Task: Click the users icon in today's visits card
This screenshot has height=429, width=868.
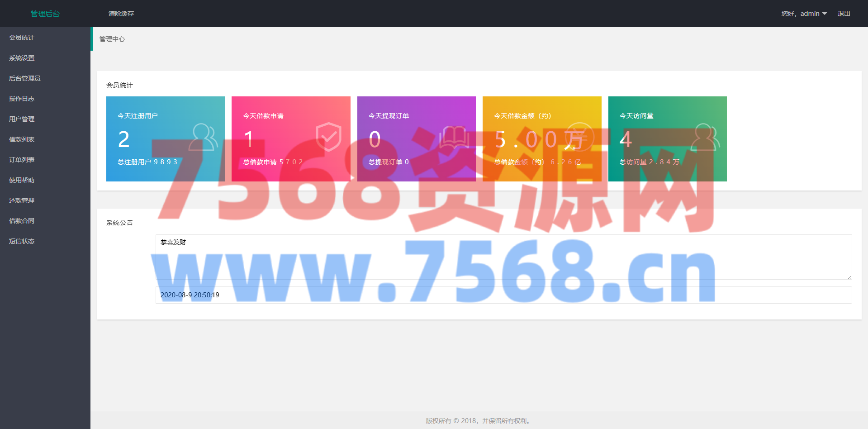Action: pos(705,137)
